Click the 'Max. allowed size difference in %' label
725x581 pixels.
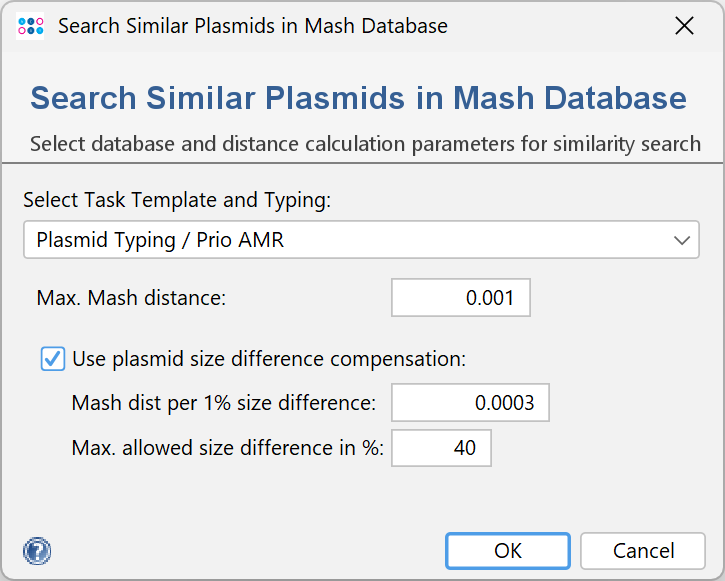[228, 448]
